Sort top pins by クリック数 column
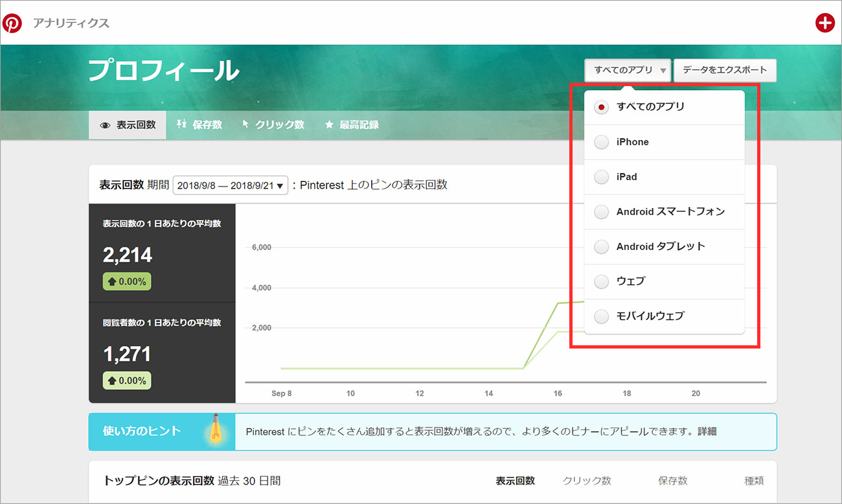The width and height of the screenshot is (842, 504). pyautogui.click(x=587, y=481)
